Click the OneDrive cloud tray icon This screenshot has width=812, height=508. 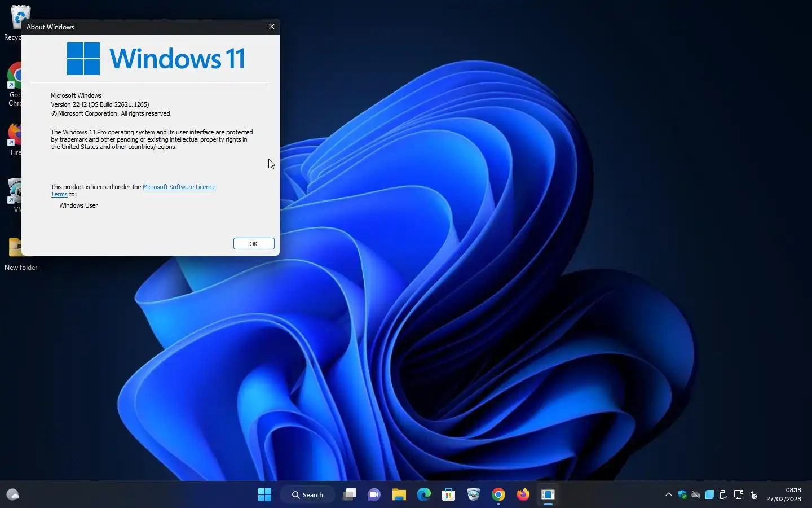(696, 495)
